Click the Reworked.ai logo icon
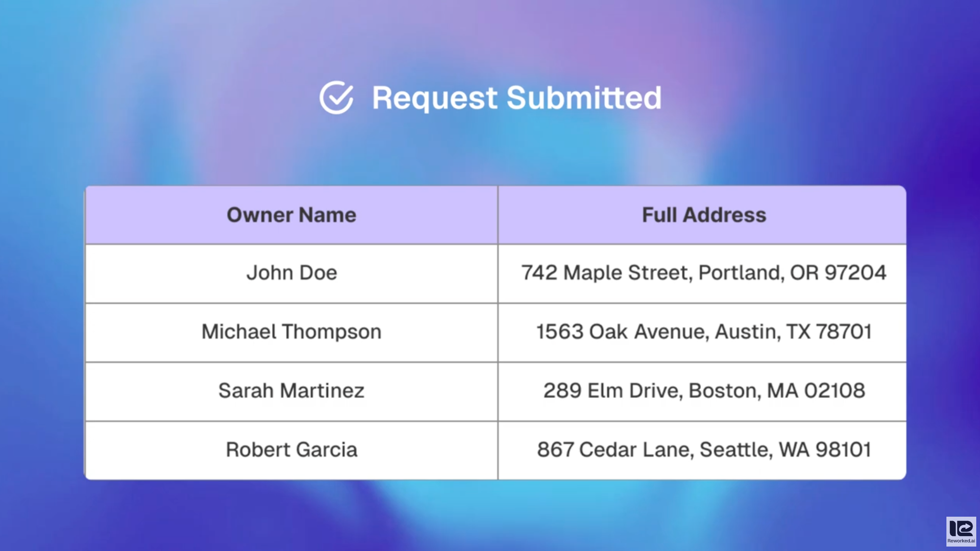 coord(960,528)
